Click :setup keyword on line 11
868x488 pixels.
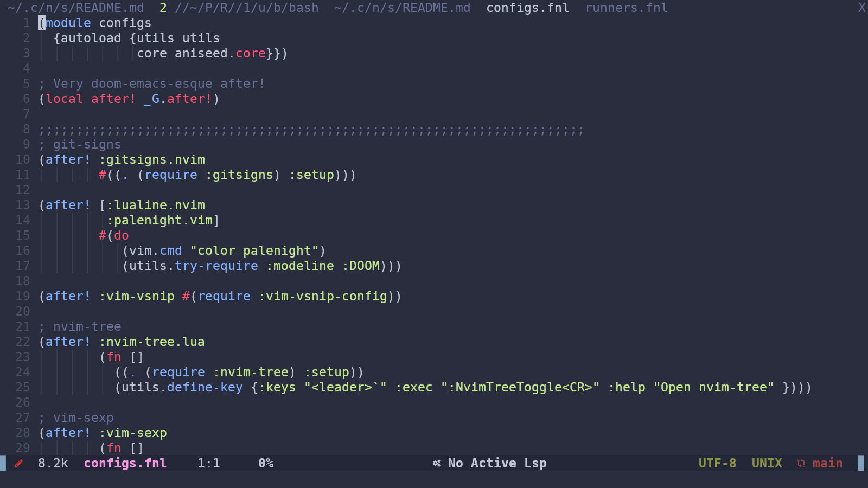pos(311,175)
